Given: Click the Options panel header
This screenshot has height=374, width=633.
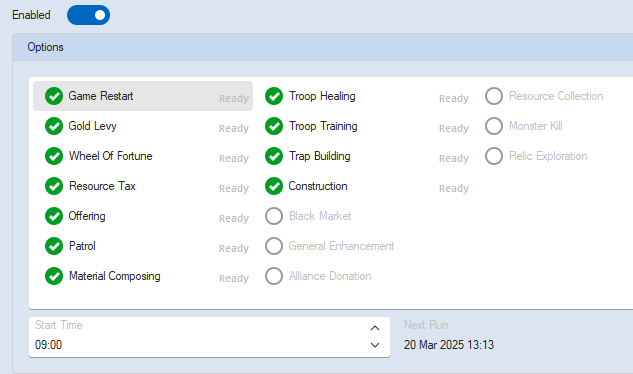Looking at the screenshot, I should [323, 47].
